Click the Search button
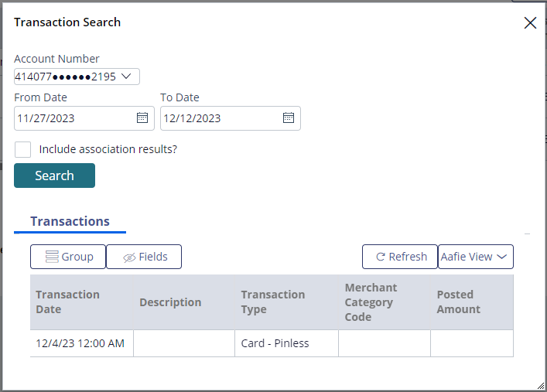This screenshot has height=392, width=547. pyautogui.click(x=54, y=176)
